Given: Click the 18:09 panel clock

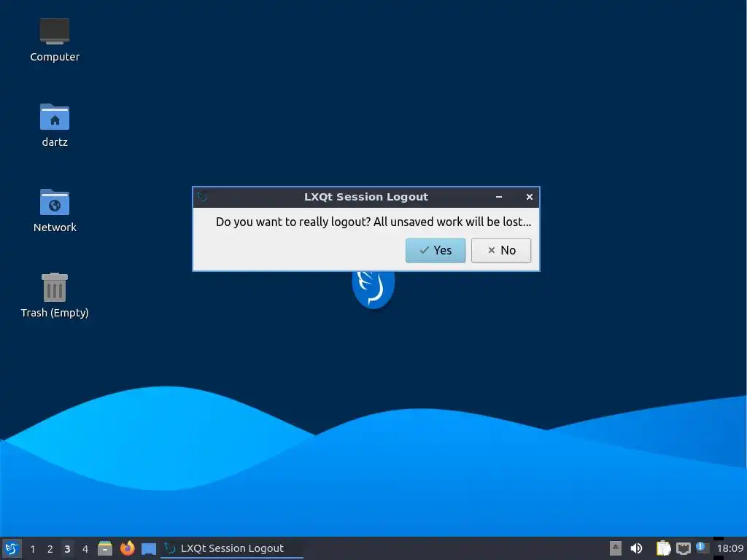Looking at the screenshot, I should tap(729, 548).
